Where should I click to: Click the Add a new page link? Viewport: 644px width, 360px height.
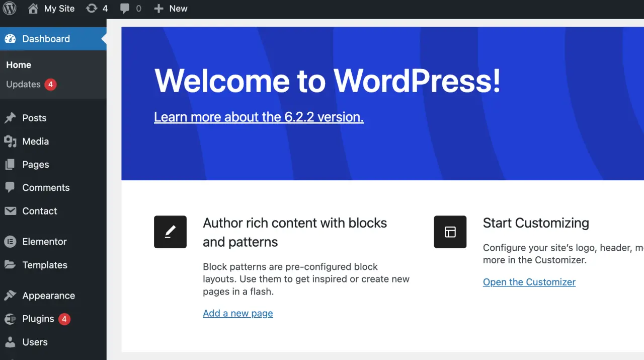click(x=237, y=313)
